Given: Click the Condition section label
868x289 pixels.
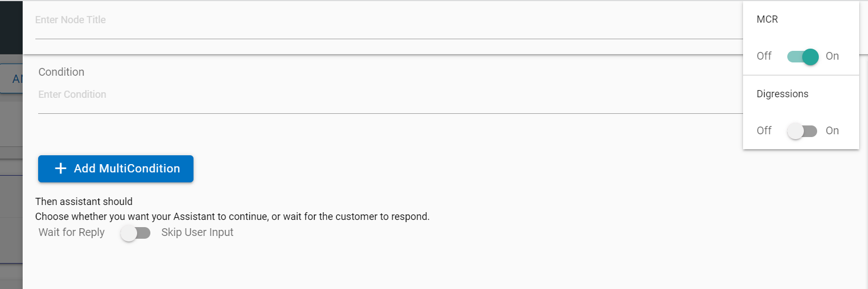Looking at the screenshot, I should click(x=61, y=72).
